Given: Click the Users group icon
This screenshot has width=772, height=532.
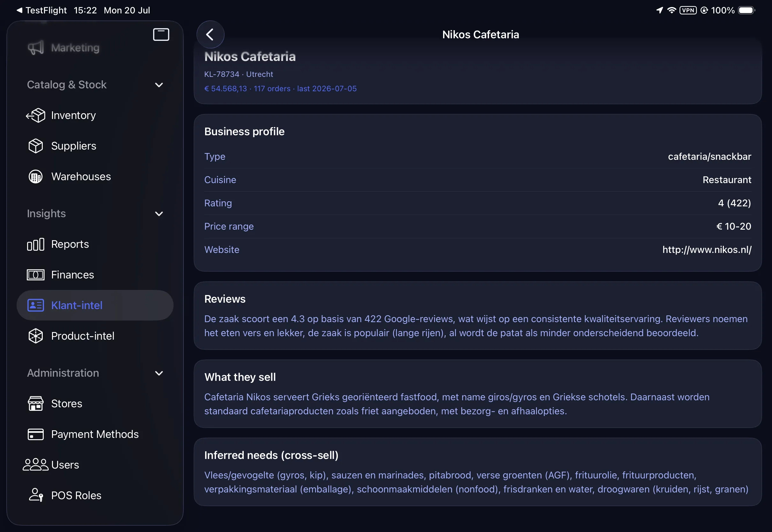Looking at the screenshot, I should [36, 465].
